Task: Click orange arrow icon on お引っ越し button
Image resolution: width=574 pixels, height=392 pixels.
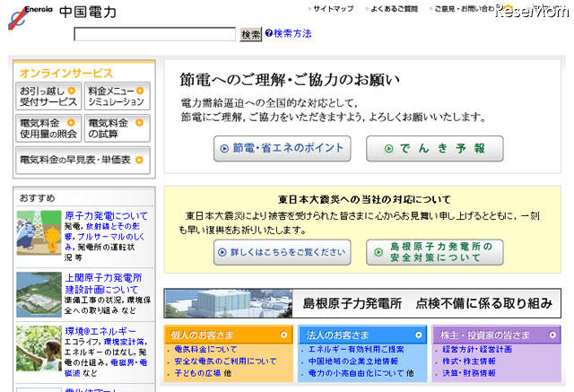Action: 72,91
